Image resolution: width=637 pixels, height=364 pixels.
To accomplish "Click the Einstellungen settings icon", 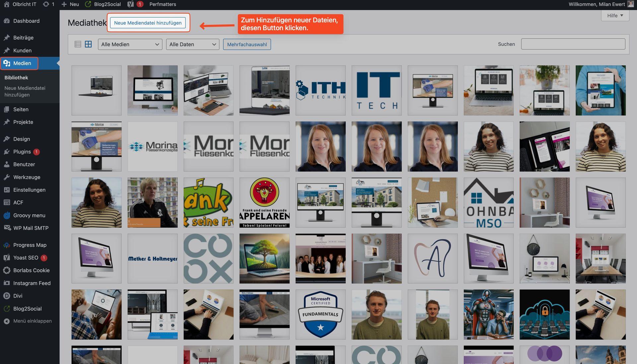I will click(7, 190).
